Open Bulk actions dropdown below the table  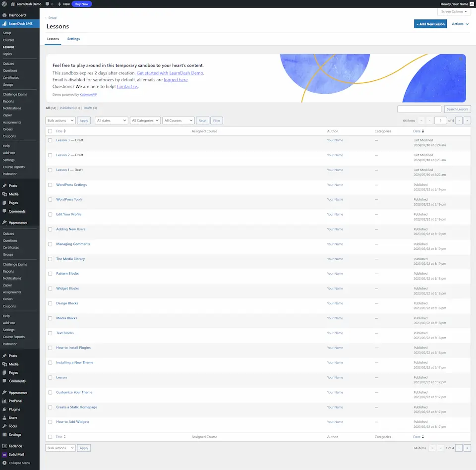(60, 448)
